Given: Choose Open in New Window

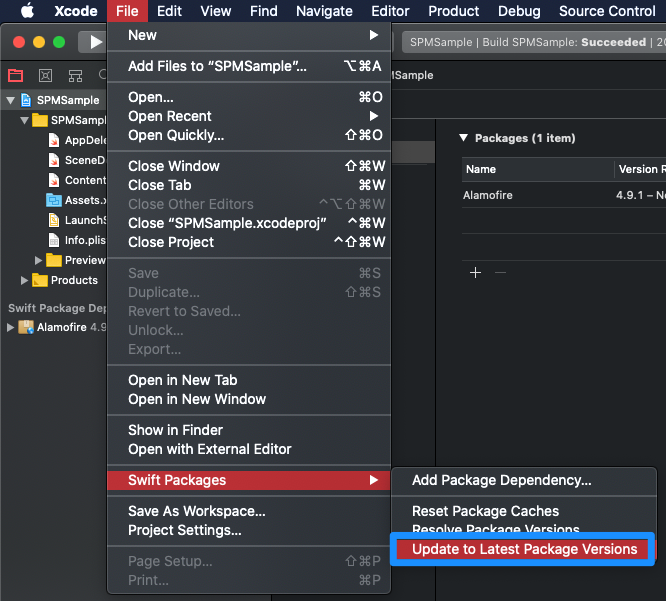Looking at the screenshot, I should (249, 399).
